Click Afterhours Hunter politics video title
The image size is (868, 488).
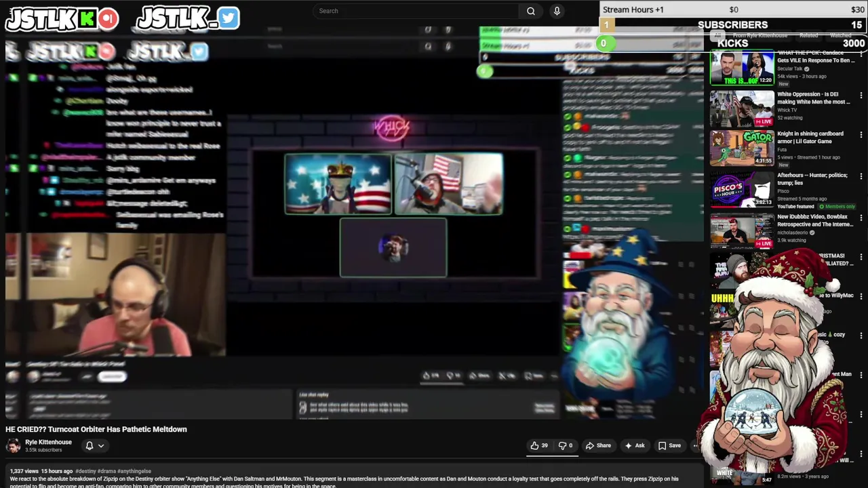[x=812, y=179]
